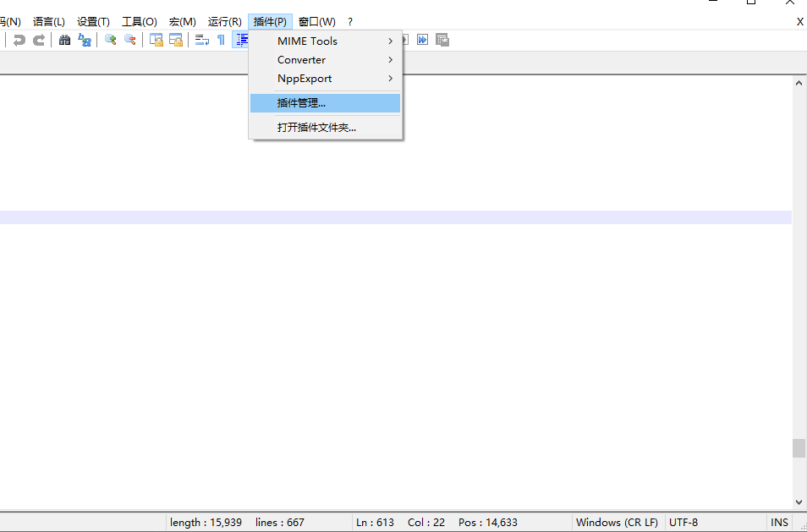Toggle word wrap toolbar icon
807x532 pixels.
(201, 40)
